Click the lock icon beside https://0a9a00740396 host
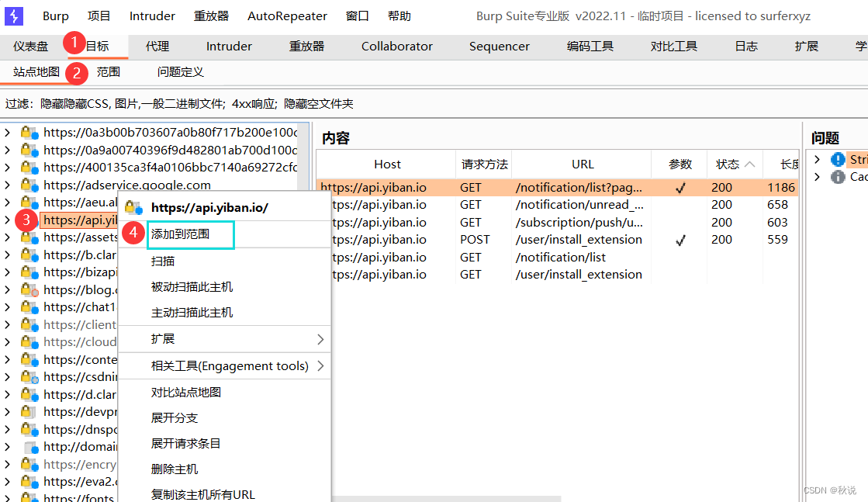The width and height of the screenshot is (868, 502). pos(29,150)
